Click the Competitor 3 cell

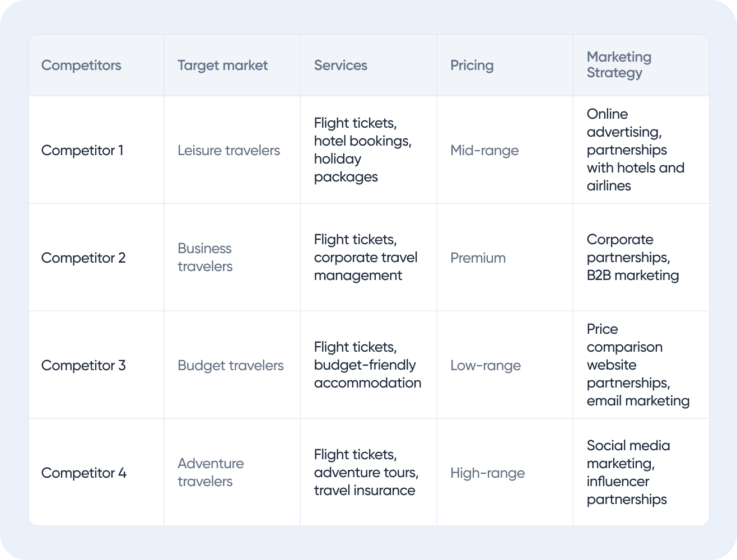(x=83, y=365)
